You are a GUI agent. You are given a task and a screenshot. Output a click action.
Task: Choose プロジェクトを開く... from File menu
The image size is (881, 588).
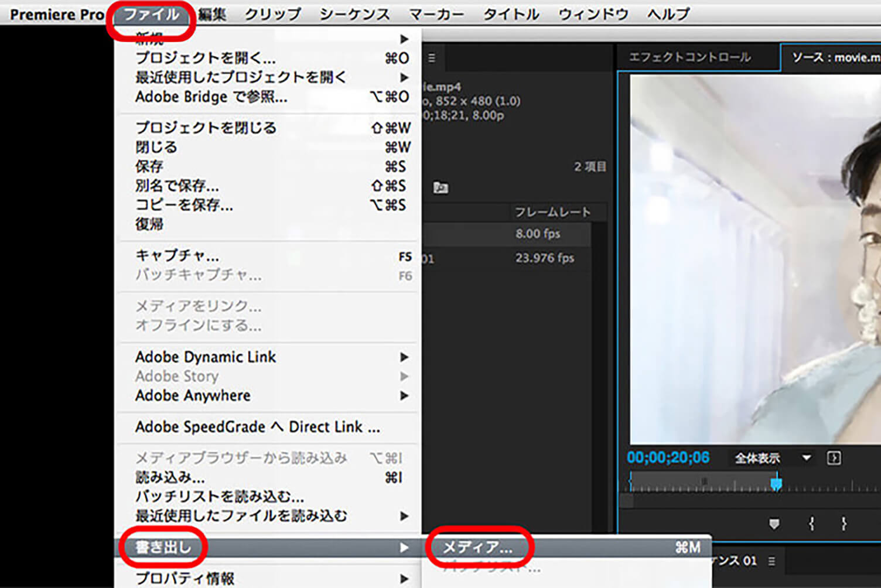[x=268, y=58]
